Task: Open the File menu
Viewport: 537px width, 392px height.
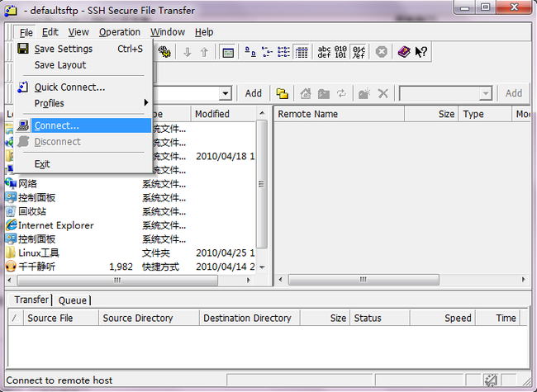Action: point(26,32)
